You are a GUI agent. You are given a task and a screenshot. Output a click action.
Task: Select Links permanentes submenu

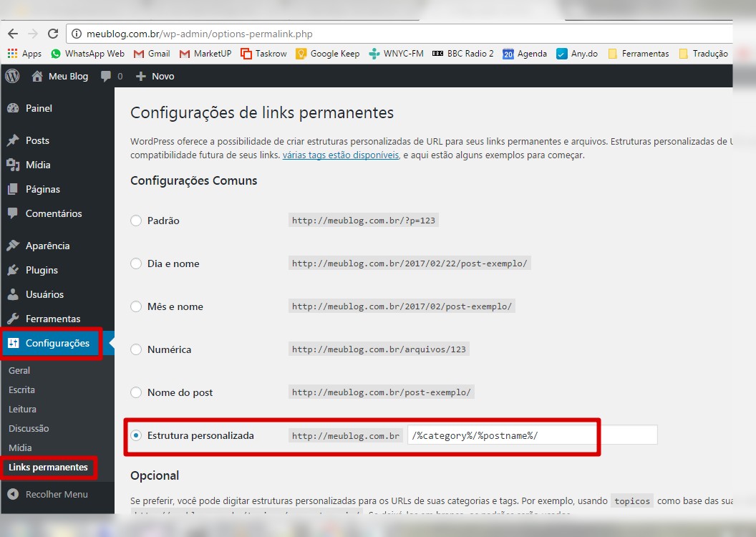[x=48, y=467]
